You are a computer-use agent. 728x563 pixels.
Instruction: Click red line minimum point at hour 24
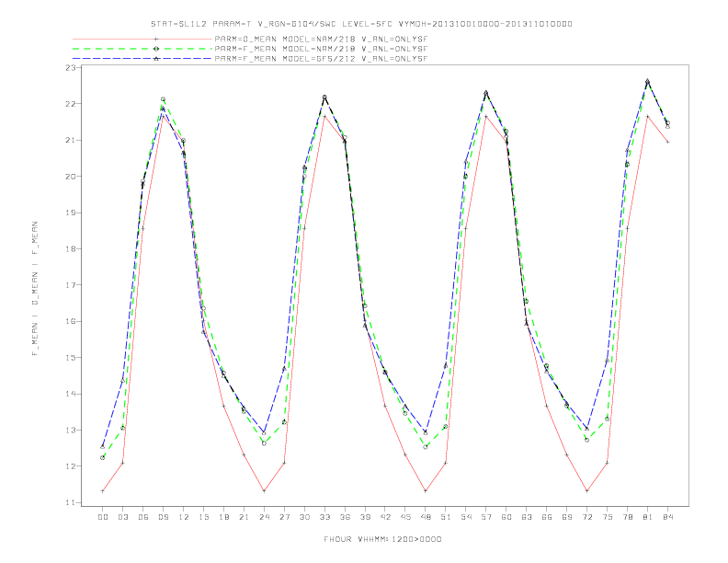pos(264,490)
